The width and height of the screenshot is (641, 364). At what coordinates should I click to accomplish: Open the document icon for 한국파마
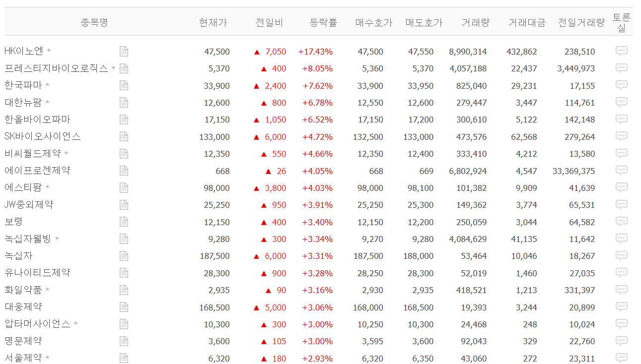pos(124,85)
